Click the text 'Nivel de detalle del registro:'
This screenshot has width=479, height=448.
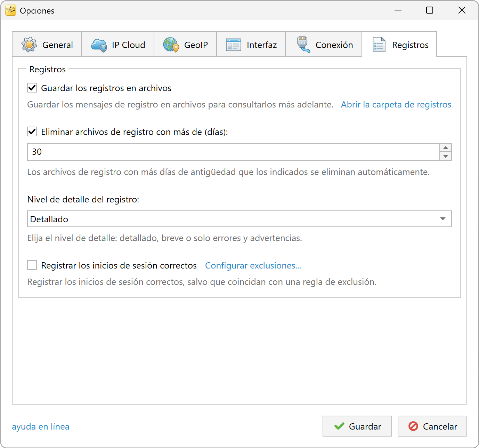click(83, 199)
